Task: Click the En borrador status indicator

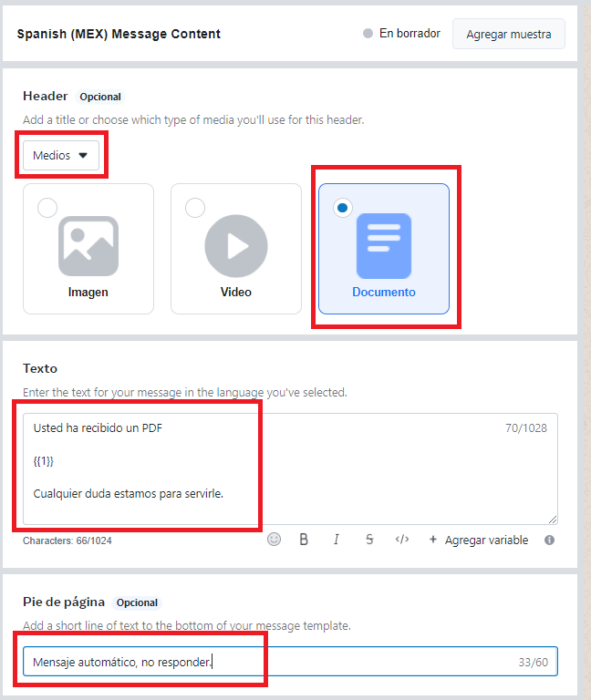Action: coord(401,34)
